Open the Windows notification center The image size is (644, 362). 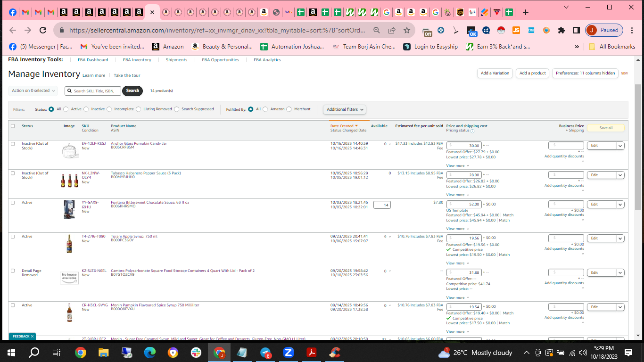[x=628, y=353]
